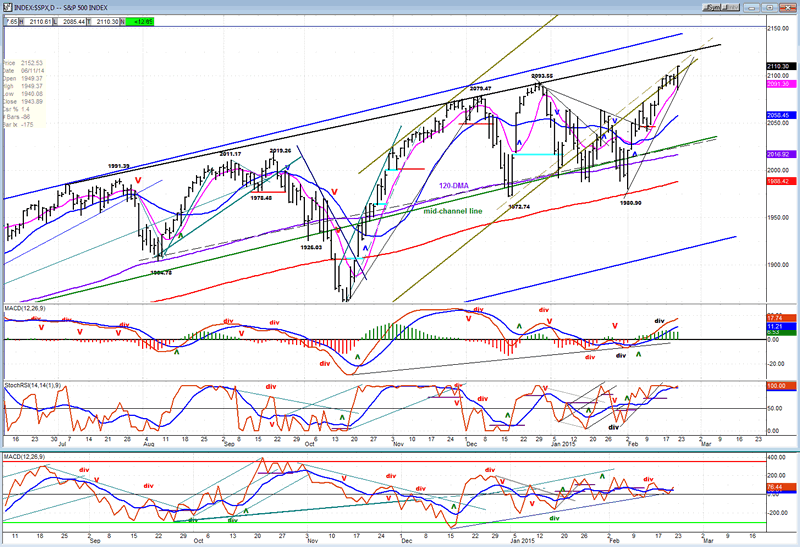Click the 76.44 lower MACD value label
Screen dimensions: 800x547
tap(781, 487)
